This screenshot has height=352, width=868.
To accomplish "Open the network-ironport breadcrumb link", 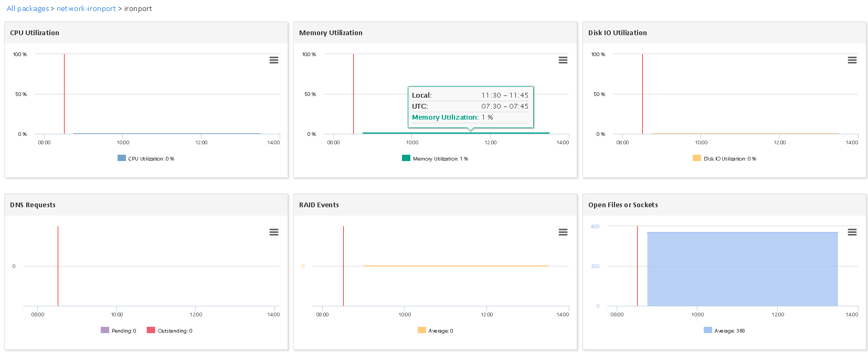I will point(86,9).
